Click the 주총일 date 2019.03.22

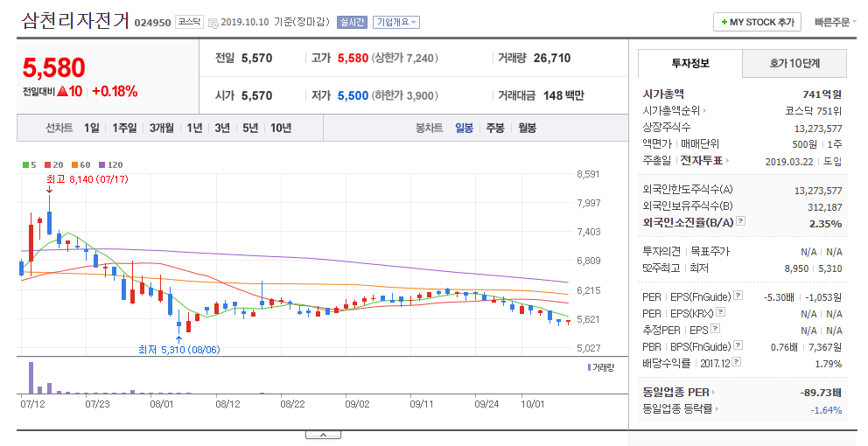[x=789, y=162]
